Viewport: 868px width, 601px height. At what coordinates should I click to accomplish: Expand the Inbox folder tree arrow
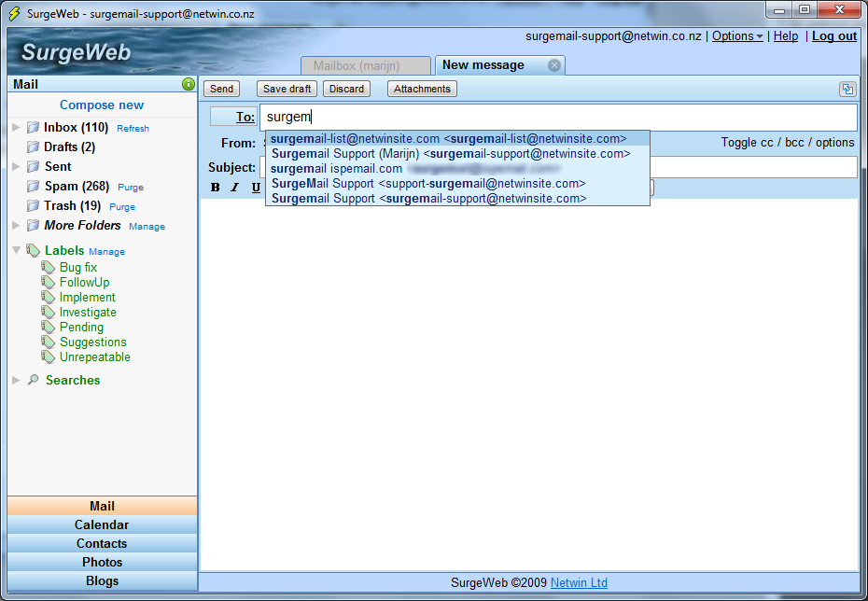click(x=16, y=128)
